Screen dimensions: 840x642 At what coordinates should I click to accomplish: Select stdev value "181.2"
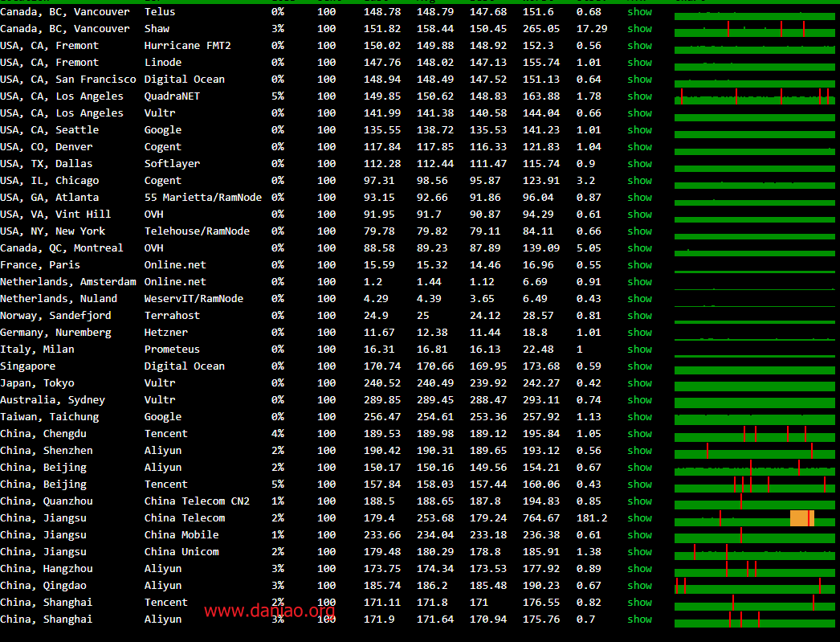(x=592, y=518)
